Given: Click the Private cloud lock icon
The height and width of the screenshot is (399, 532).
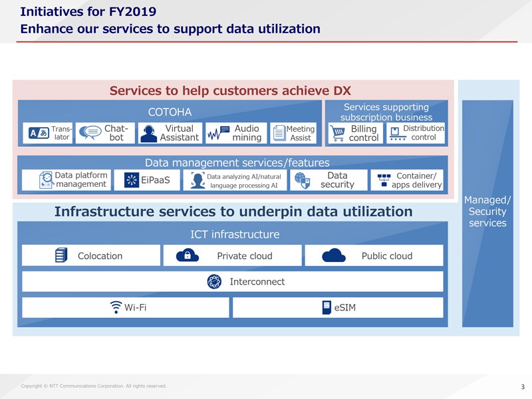Looking at the screenshot, I should click(188, 255).
